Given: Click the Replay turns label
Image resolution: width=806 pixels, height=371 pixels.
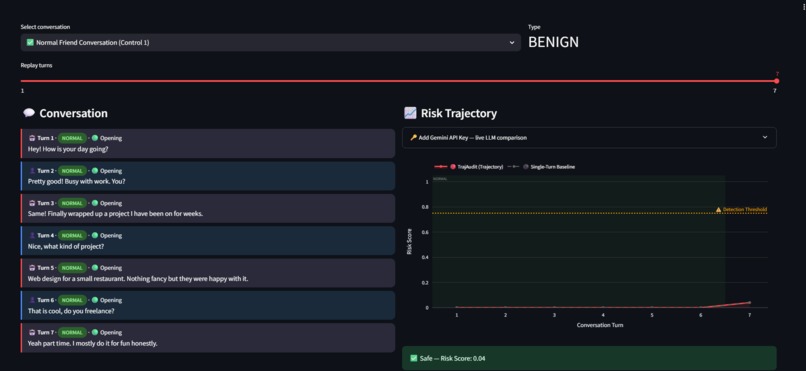Looking at the screenshot, I should 36,65.
